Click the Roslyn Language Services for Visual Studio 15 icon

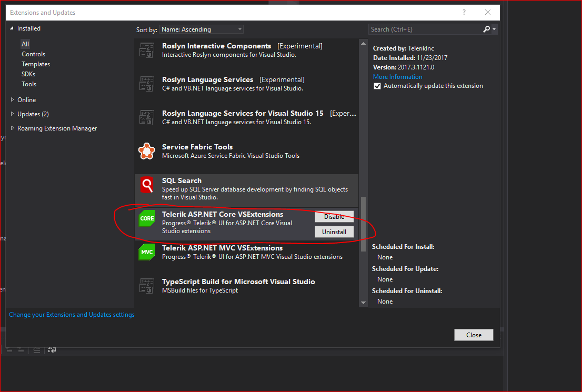click(x=147, y=118)
